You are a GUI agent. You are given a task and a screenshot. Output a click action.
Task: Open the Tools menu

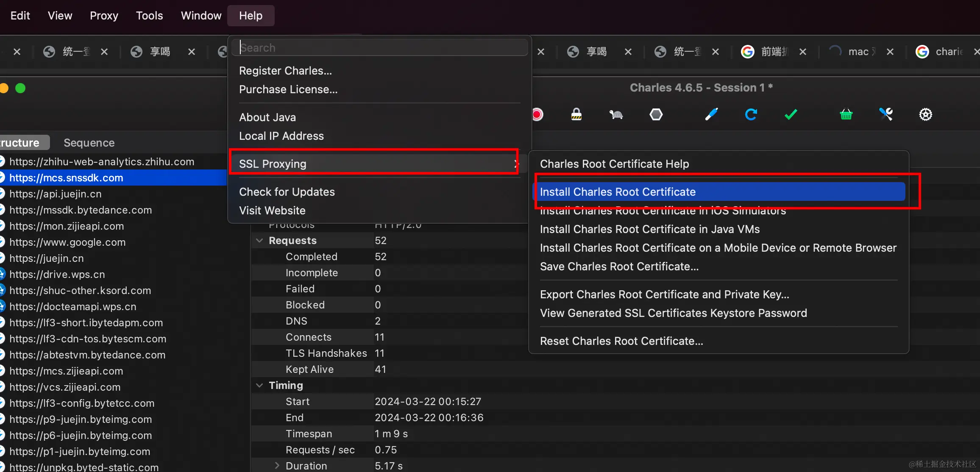149,16
